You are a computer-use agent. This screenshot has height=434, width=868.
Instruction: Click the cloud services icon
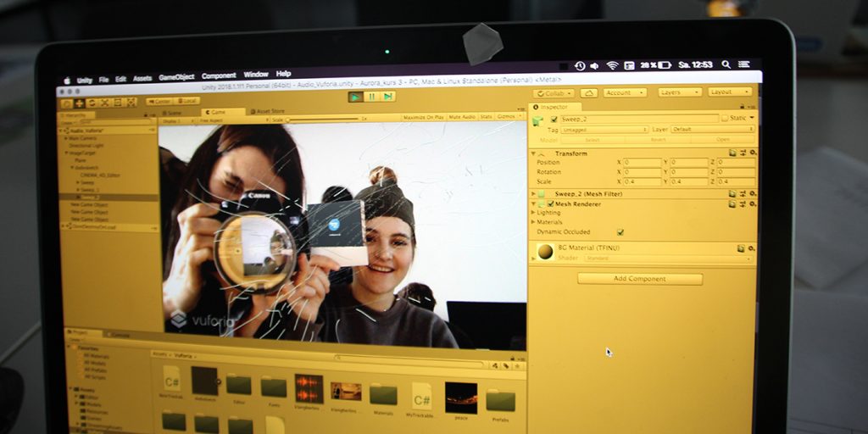tap(590, 92)
